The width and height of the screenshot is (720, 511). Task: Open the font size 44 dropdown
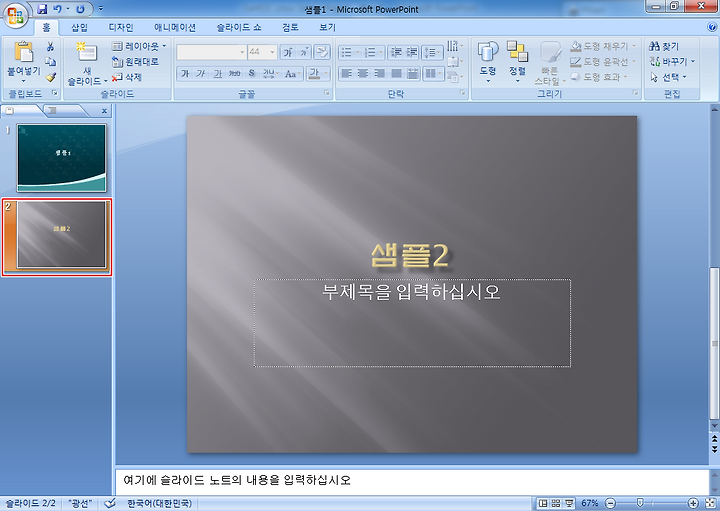tap(272, 52)
